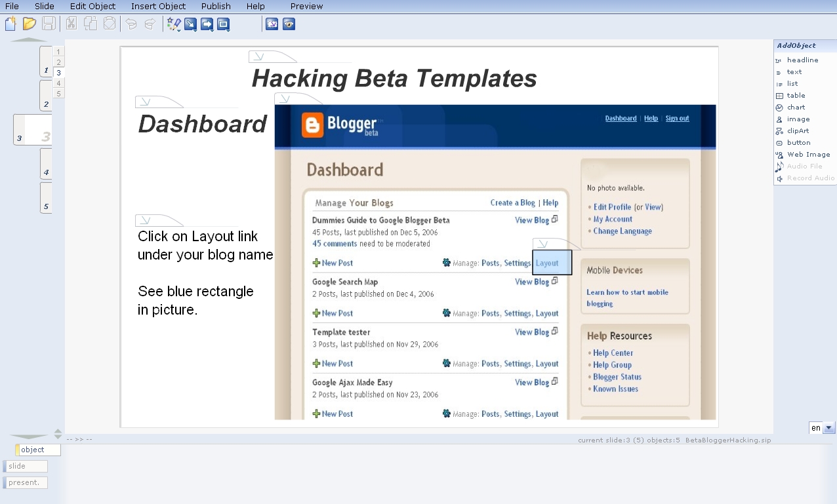837x504 pixels.
Task: Click the Record Audio entry
Action: [x=811, y=178]
